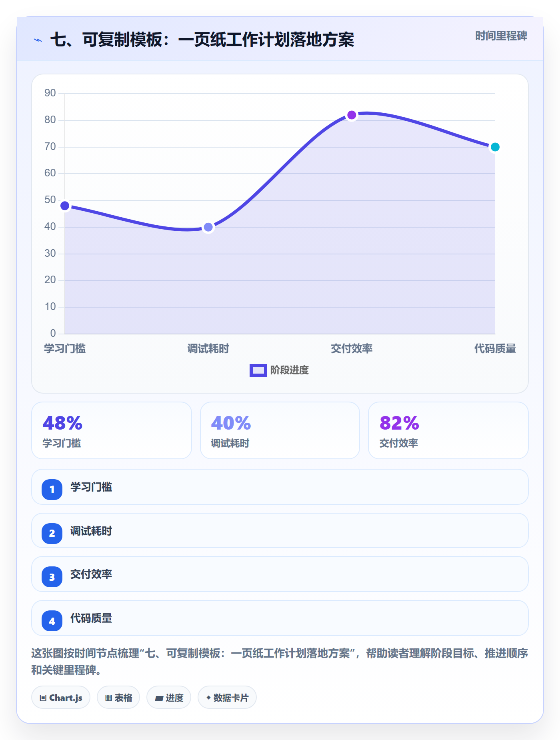
Task: Select the 进度 tag chip
Action: (169, 697)
